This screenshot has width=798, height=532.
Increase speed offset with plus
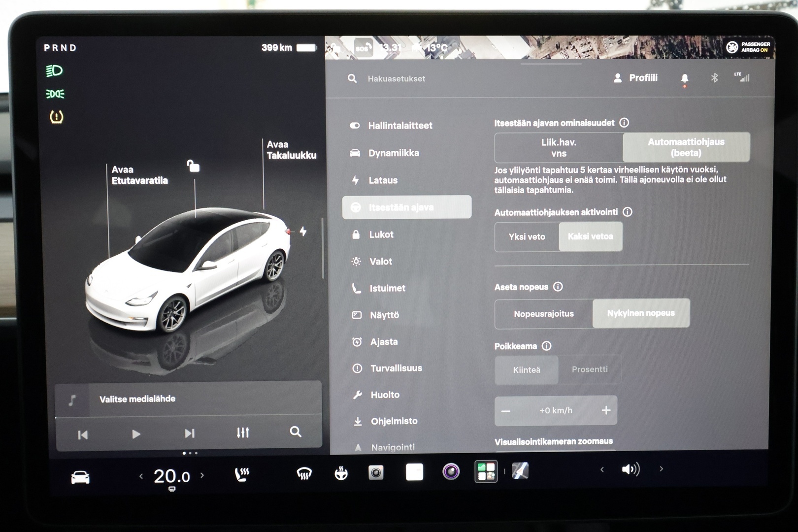[606, 410]
